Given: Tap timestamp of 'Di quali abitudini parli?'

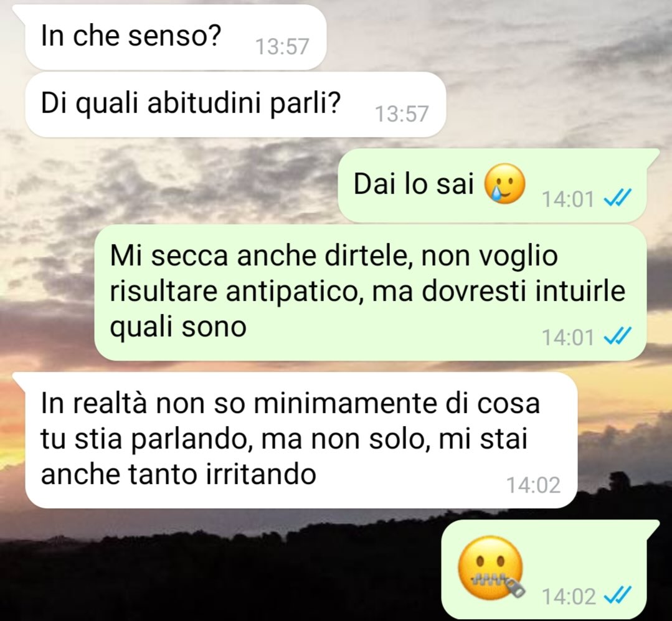Looking at the screenshot, I should coord(402,114).
